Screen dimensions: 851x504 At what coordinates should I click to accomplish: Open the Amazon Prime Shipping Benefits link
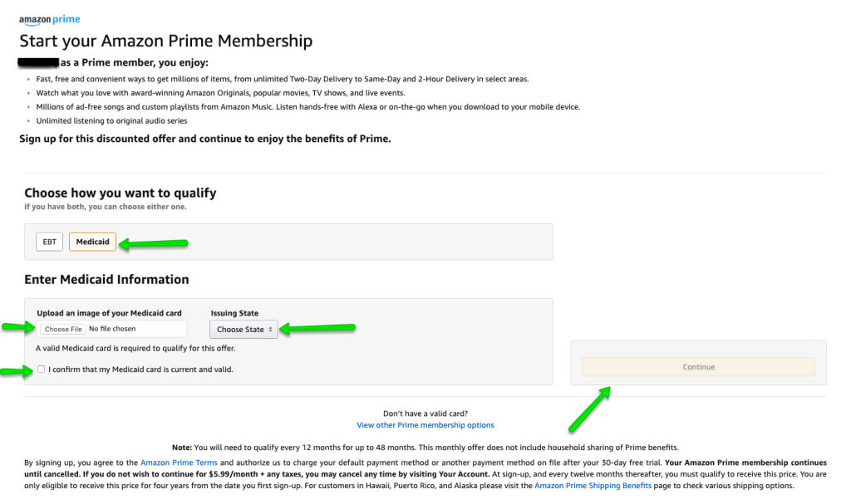593,486
